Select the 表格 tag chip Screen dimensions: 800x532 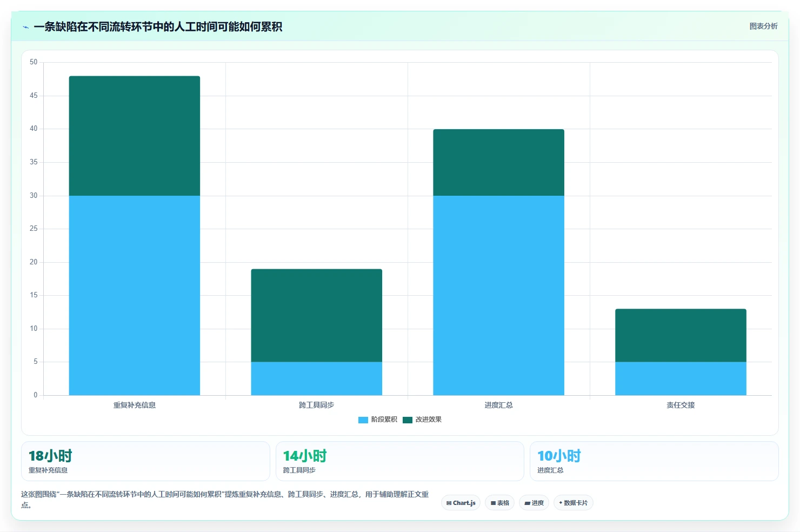(499, 503)
